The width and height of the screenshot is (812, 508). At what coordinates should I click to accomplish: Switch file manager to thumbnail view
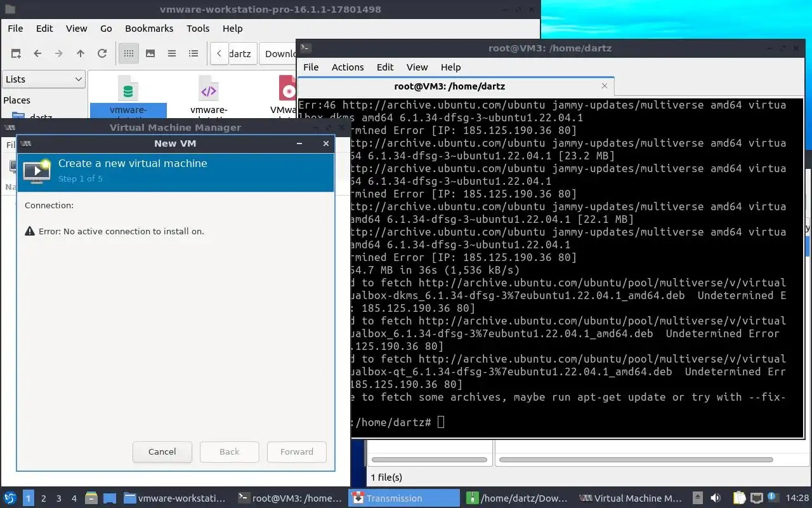[150, 53]
